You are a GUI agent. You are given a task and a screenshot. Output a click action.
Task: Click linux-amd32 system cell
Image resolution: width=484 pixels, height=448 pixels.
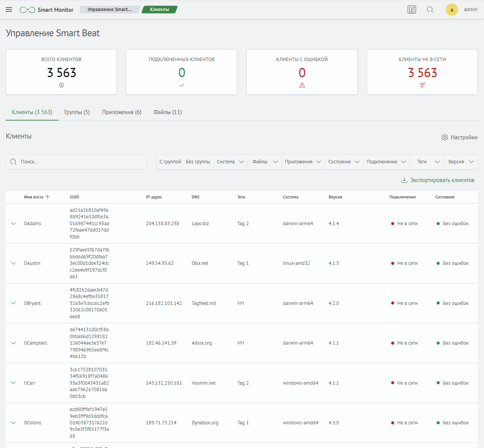tap(296, 263)
